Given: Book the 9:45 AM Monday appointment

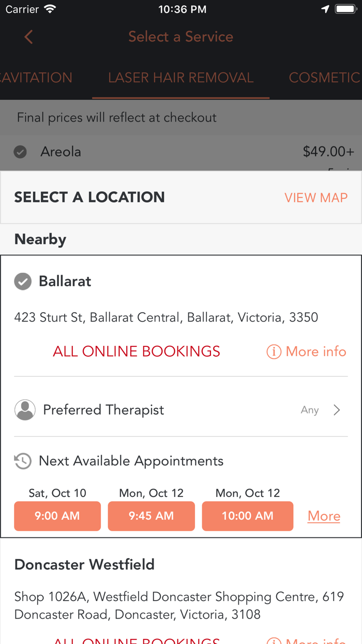Looking at the screenshot, I should click(x=152, y=516).
